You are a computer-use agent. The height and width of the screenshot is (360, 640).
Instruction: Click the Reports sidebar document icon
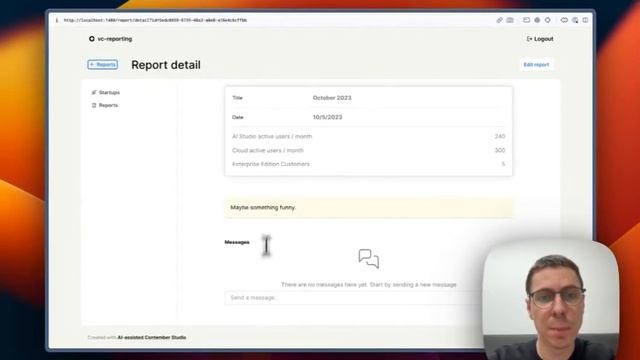[94, 105]
